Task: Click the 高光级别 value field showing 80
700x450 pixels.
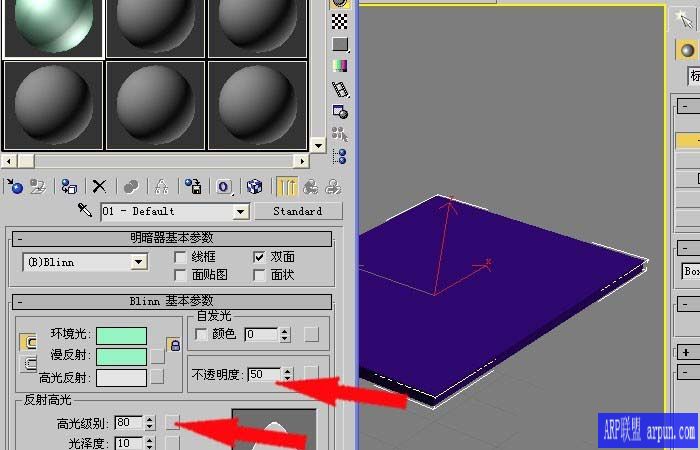Action: point(129,422)
